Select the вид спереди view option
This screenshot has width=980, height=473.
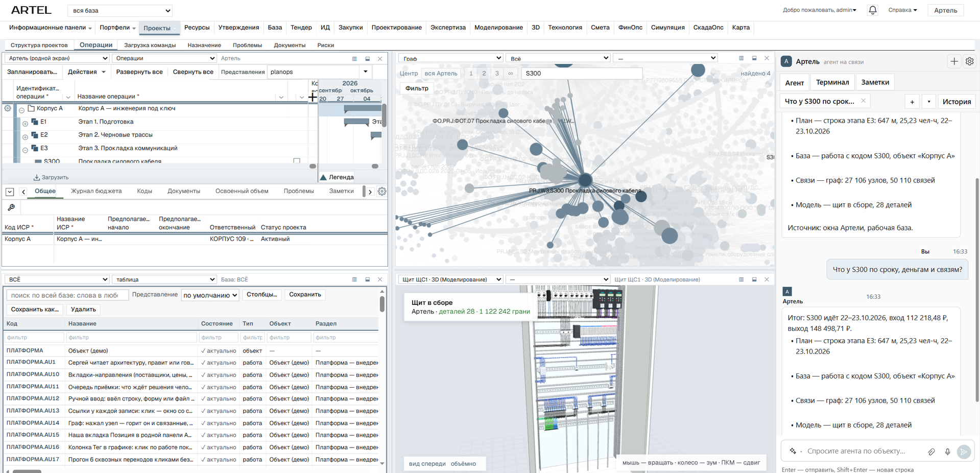[x=427, y=464]
